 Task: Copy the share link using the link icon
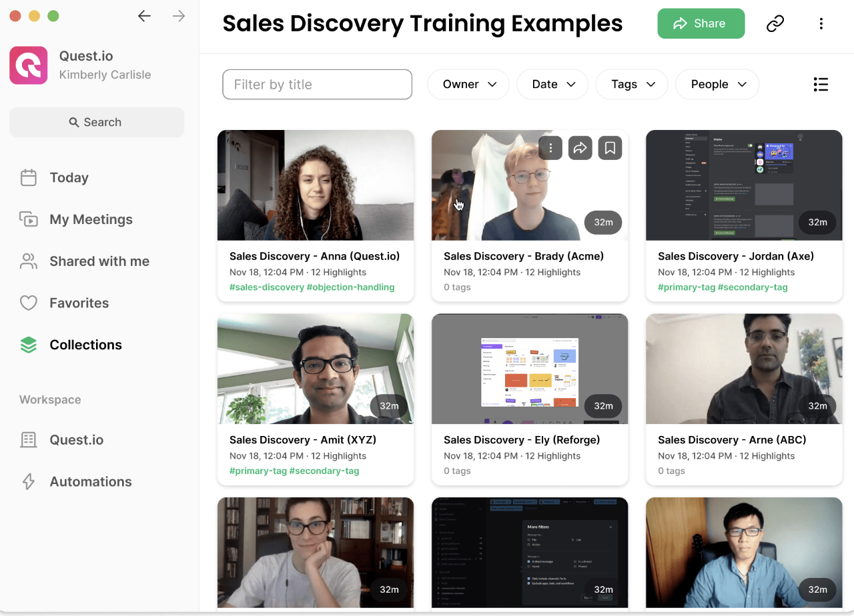click(775, 23)
